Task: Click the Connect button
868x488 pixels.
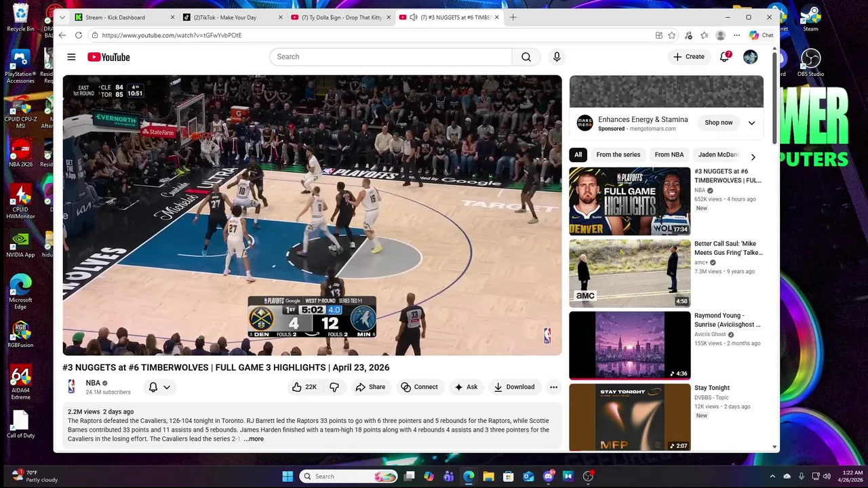Action: [x=419, y=387]
